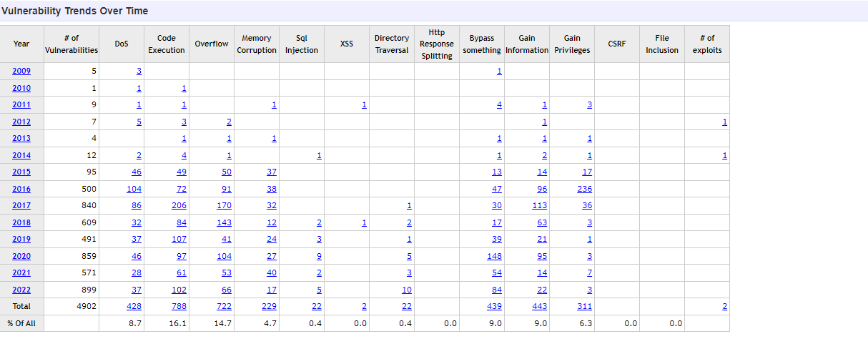Image resolution: width=868 pixels, height=339 pixels.
Task: Open the 2017 year link
Action: (x=21, y=206)
